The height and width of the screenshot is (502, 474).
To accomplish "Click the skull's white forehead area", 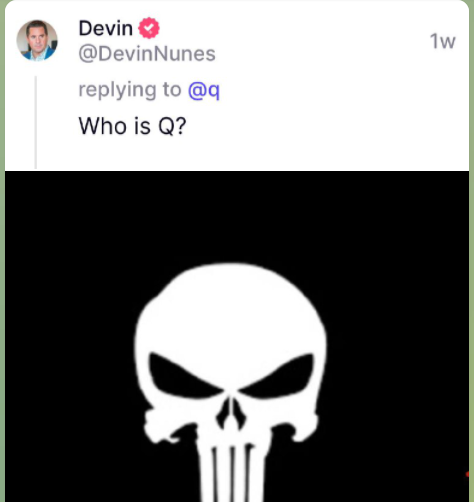I will click(x=232, y=310).
